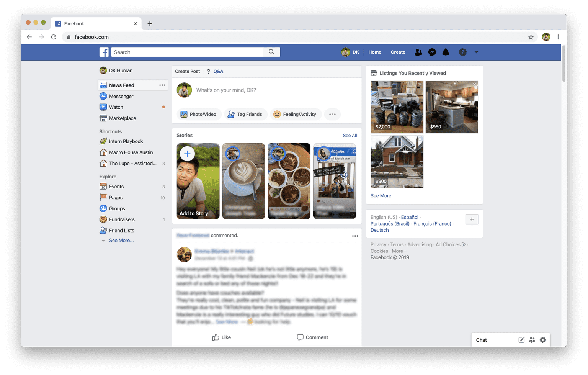Click create new group icon in Chat

coord(532,340)
